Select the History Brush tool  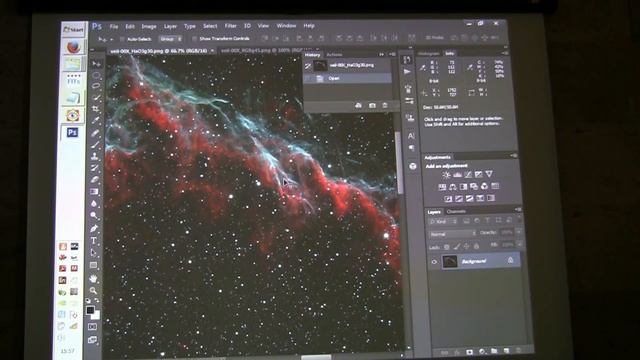click(95, 168)
